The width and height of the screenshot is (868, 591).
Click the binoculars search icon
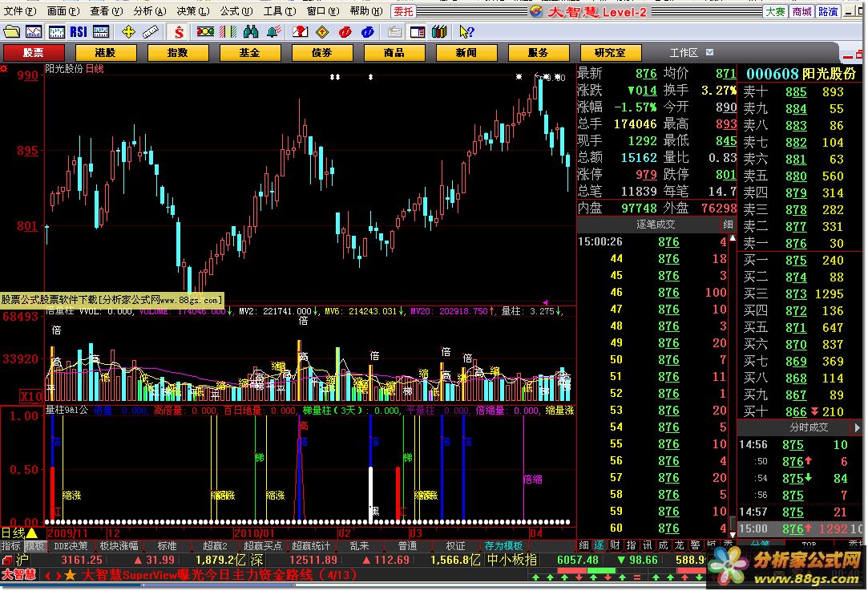point(251,32)
